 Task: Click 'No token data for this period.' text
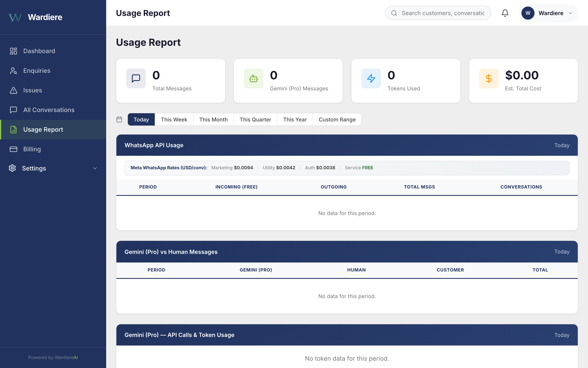tap(347, 359)
